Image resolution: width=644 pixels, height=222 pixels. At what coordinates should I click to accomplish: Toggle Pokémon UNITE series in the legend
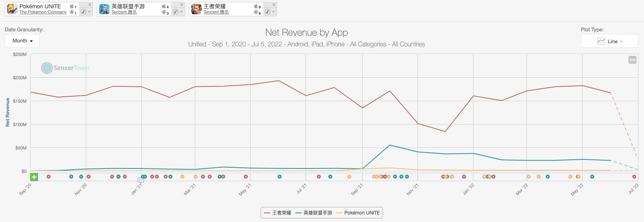[358, 213]
